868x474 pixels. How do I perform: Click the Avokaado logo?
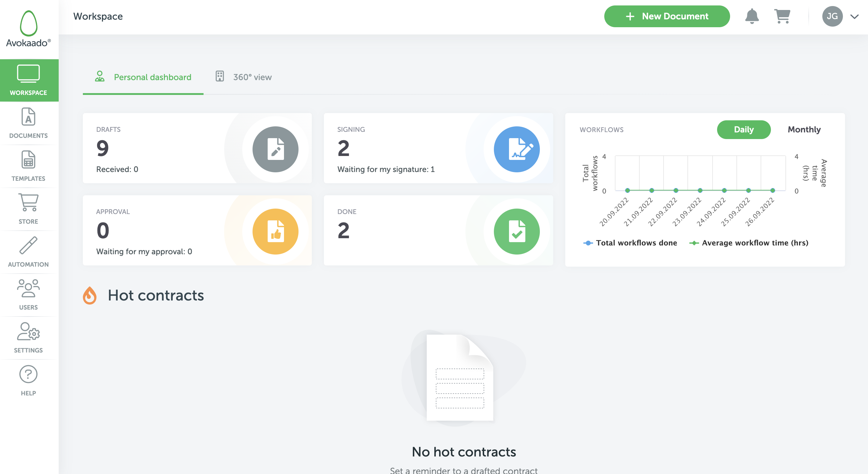29,29
